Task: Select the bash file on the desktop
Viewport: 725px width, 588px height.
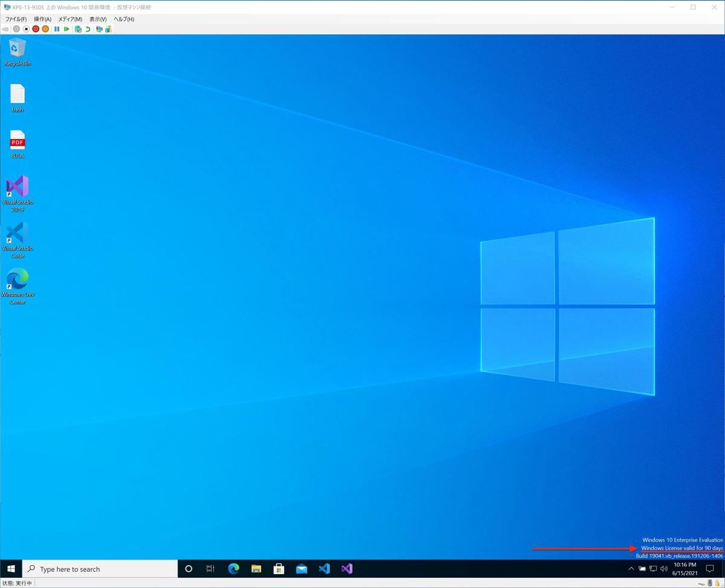Action: 18,98
